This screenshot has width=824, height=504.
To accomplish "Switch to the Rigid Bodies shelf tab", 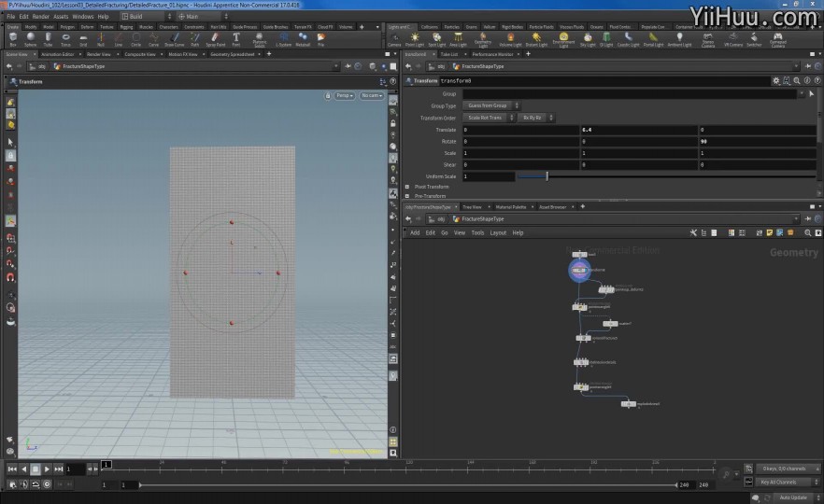I will [512, 27].
